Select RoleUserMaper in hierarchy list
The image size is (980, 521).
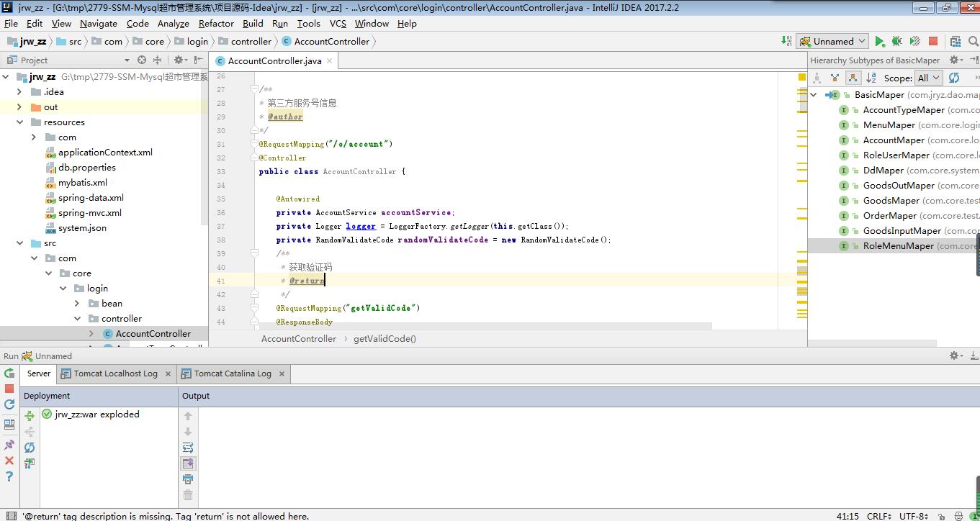point(896,155)
